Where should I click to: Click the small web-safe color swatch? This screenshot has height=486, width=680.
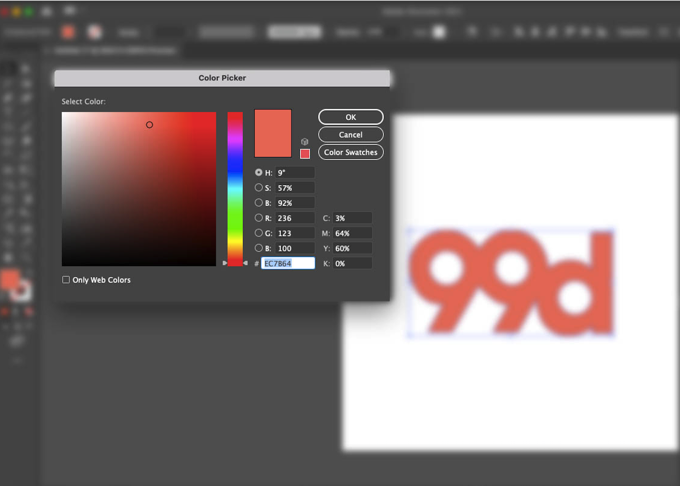(x=305, y=154)
